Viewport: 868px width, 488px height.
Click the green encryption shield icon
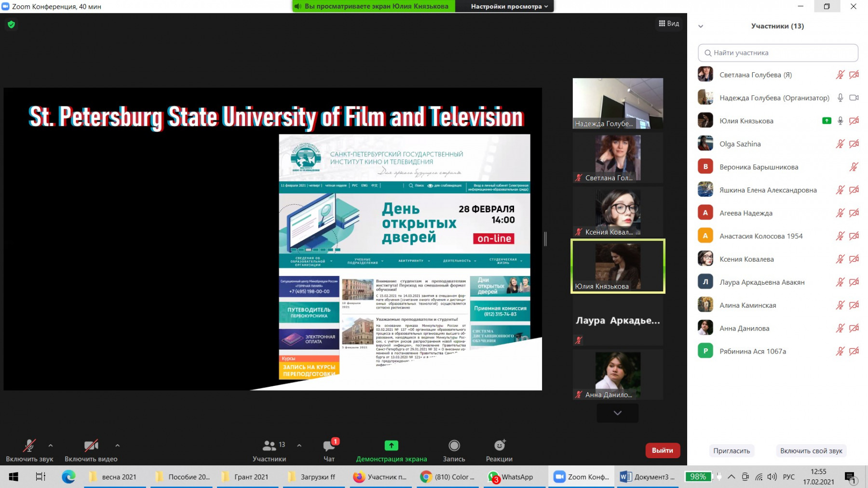click(12, 25)
